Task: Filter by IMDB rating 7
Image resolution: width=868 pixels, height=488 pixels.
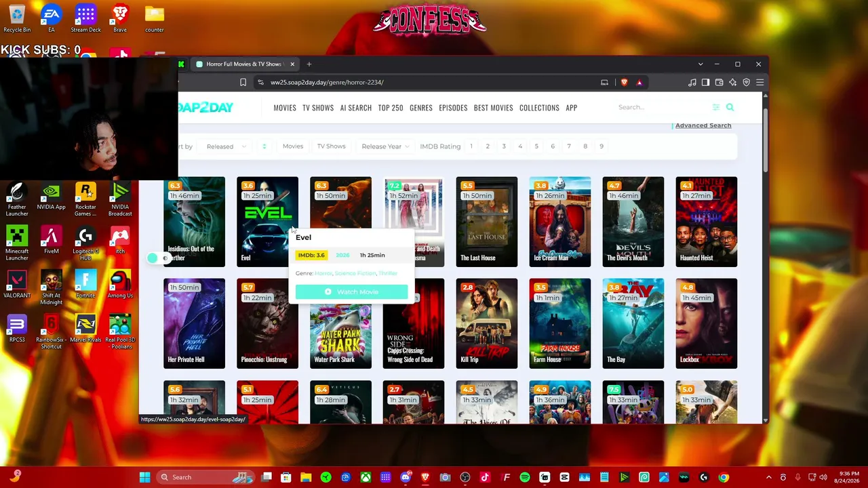Action: point(569,146)
